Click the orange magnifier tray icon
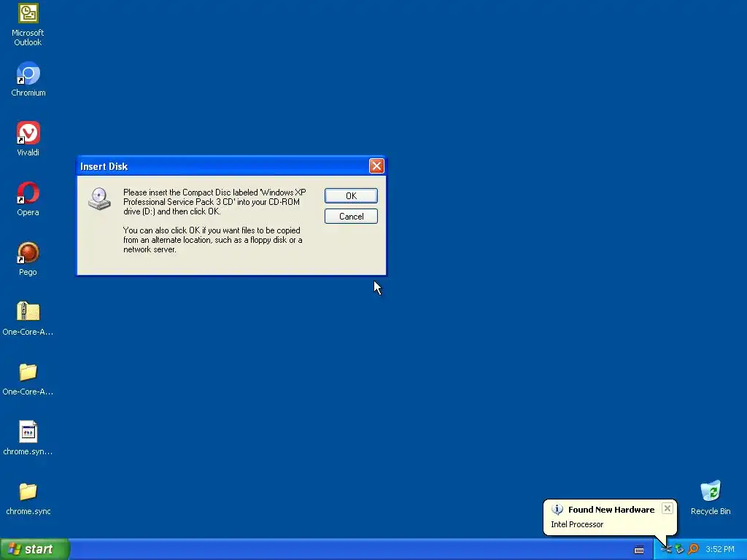 tap(693, 550)
